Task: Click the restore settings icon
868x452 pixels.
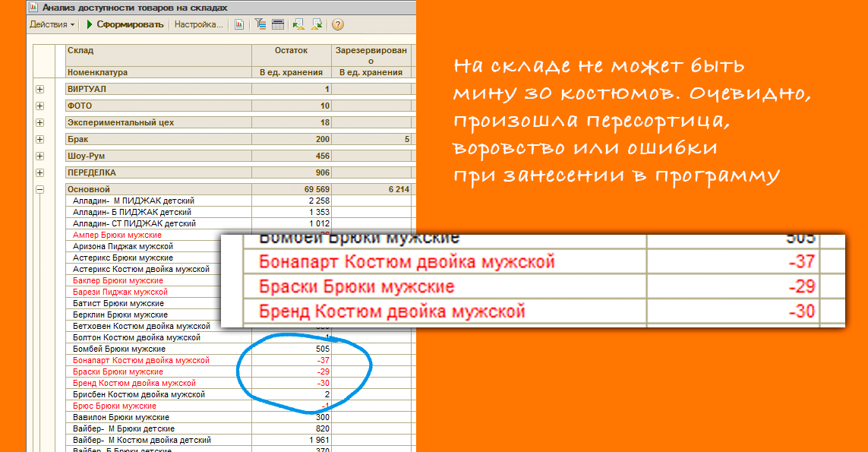Action: [x=298, y=24]
